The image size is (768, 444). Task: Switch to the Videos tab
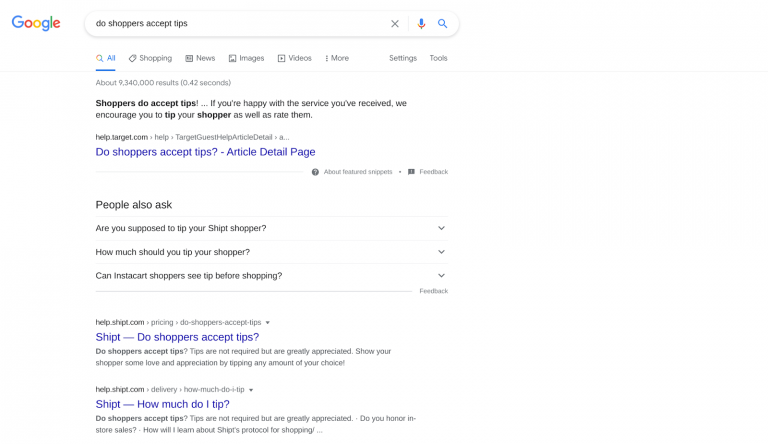[295, 58]
